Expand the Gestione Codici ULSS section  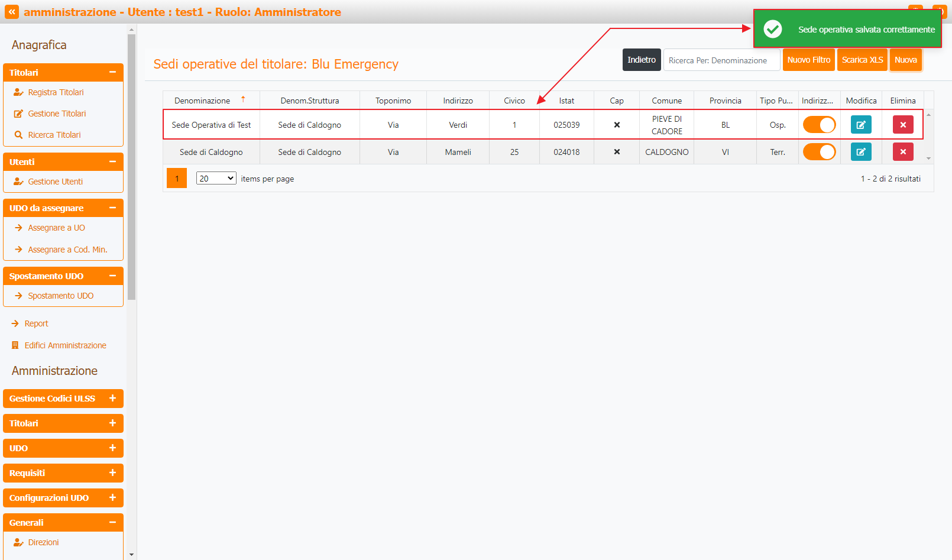112,398
